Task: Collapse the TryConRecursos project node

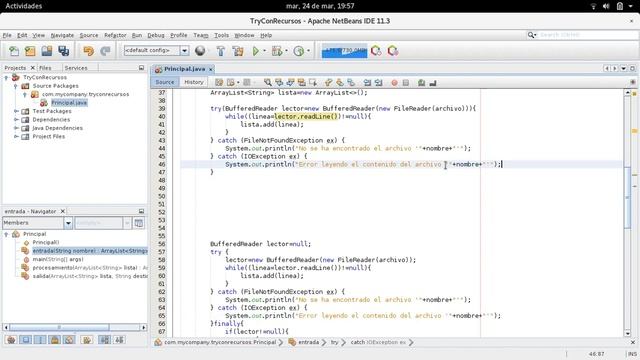Action: 6,77
